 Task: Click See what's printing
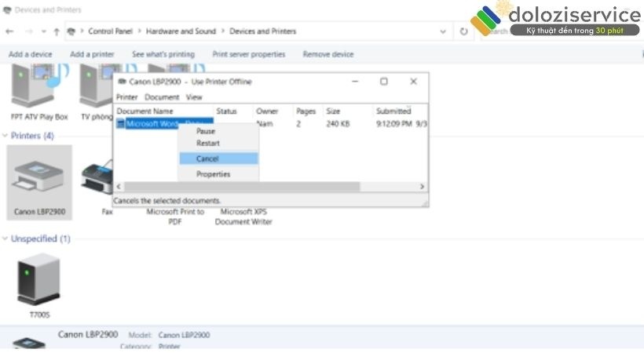163,54
